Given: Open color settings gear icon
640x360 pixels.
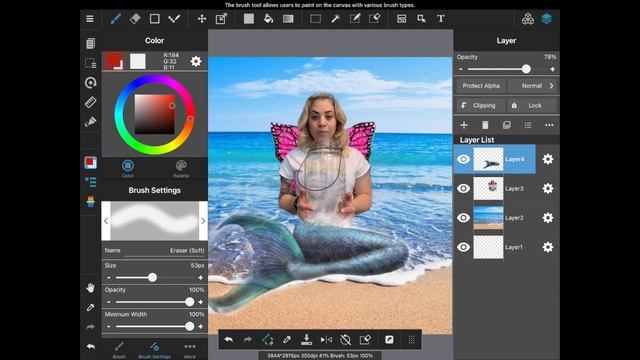Looking at the screenshot, I should coord(196,61).
